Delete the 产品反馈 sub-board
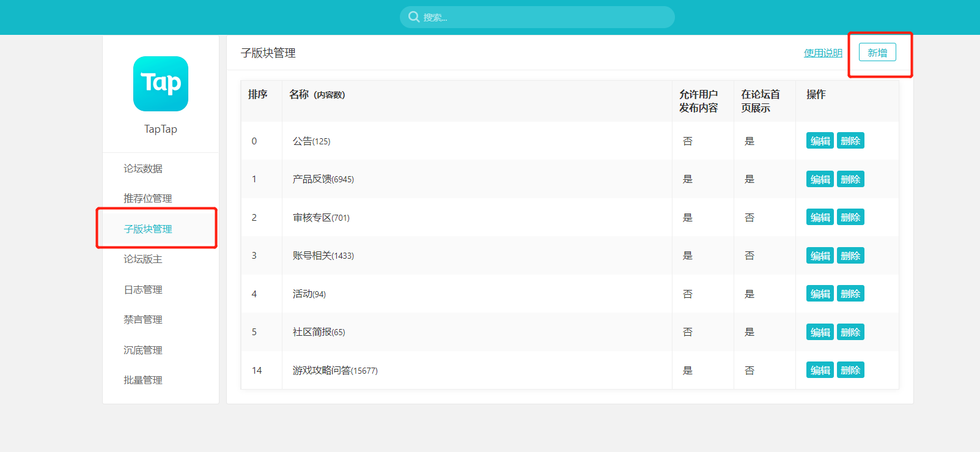Image resolution: width=980 pixels, height=452 pixels. tap(850, 179)
